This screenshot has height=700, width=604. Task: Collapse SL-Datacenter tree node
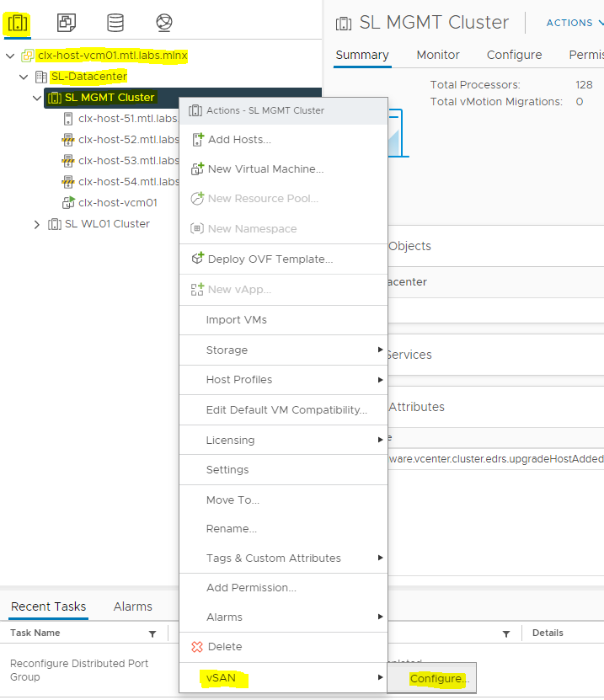tap(24, 77)
